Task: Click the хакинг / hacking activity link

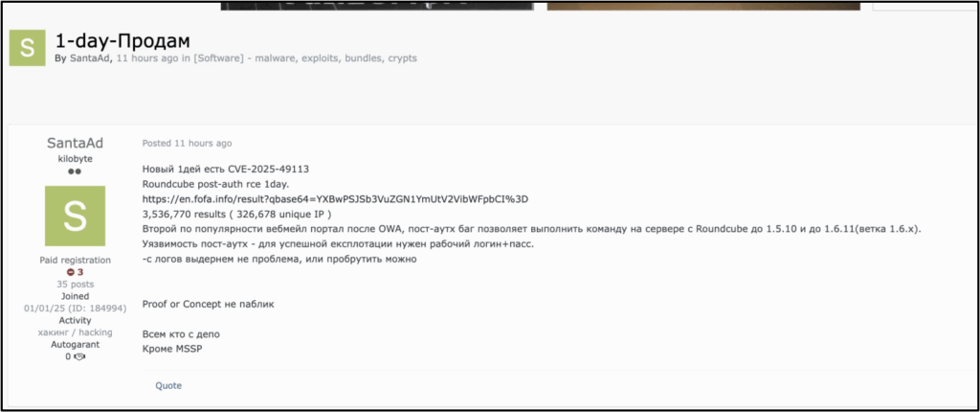Action: click(75, 332)
